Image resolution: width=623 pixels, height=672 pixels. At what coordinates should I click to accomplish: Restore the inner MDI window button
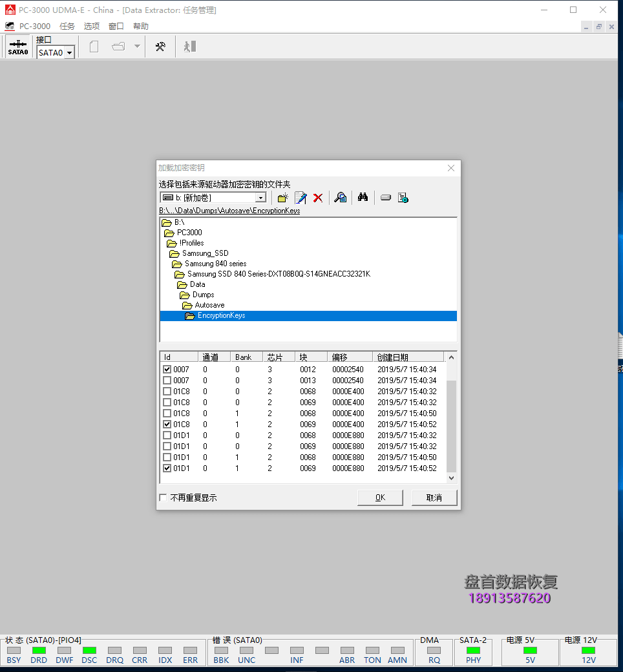click(599, 26)
